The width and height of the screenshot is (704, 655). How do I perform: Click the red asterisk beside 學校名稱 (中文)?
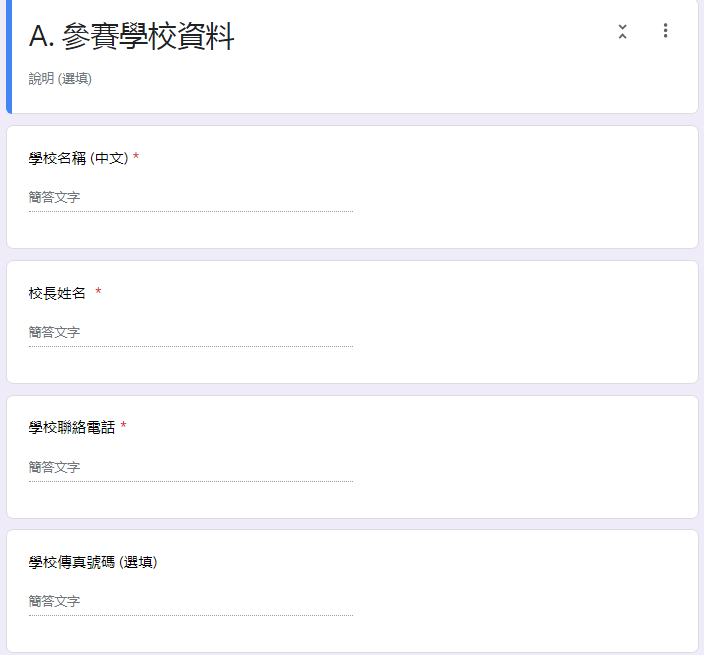tap(136, 157)
